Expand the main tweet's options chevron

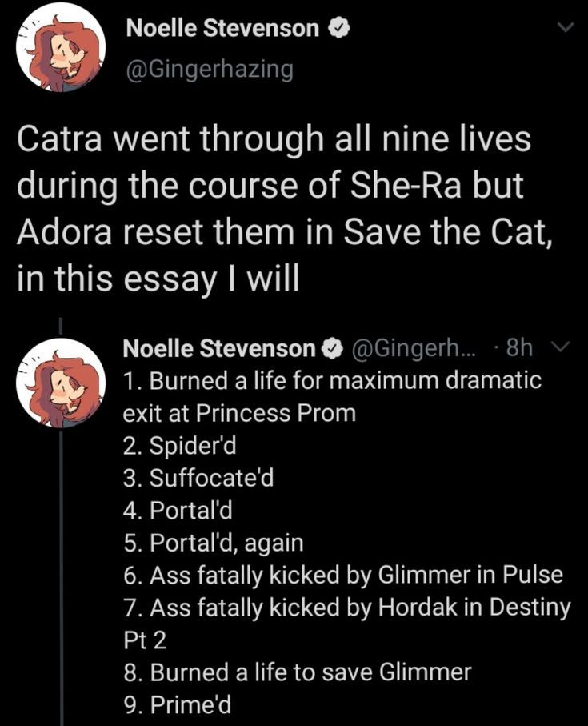(x=566, y=27)
